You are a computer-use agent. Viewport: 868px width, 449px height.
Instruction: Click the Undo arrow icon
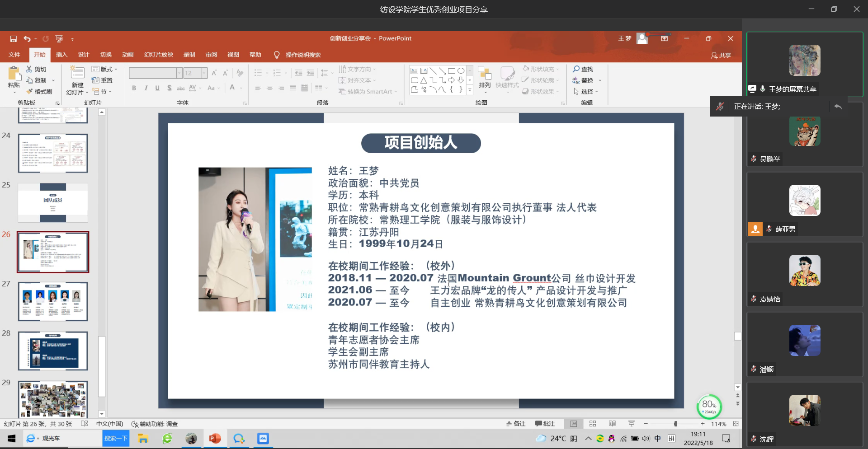(x=27, y=39)
